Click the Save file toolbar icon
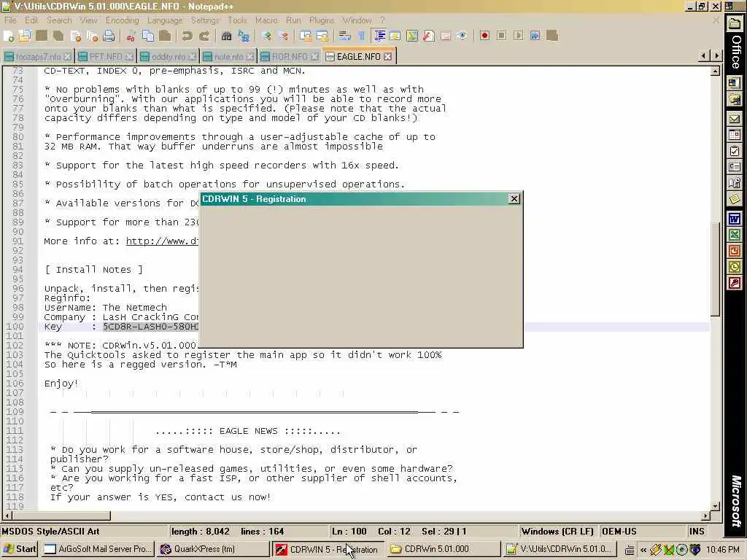This screenshot has height=560, width=747. (42, 36)
